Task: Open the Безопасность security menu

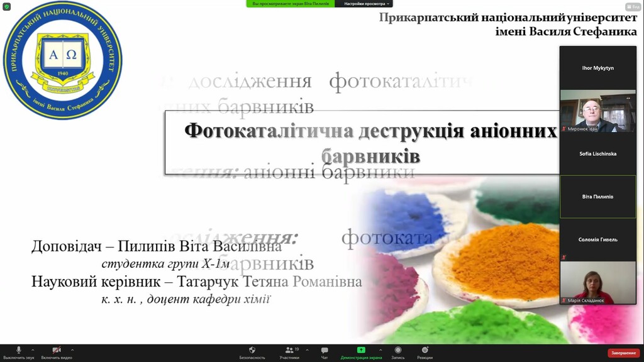Action: tap(252, 353)
